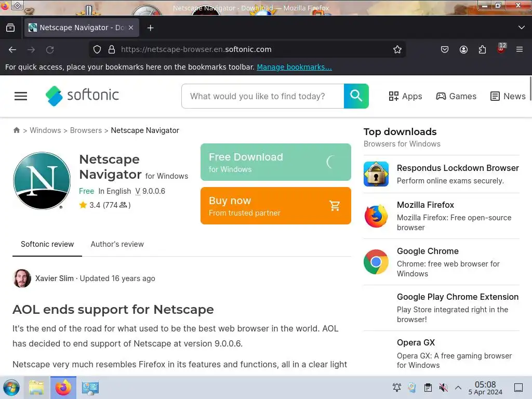Open author name Xavier Slim
The height and width of the screenshot is (399, 532).
tap(55, 278)
